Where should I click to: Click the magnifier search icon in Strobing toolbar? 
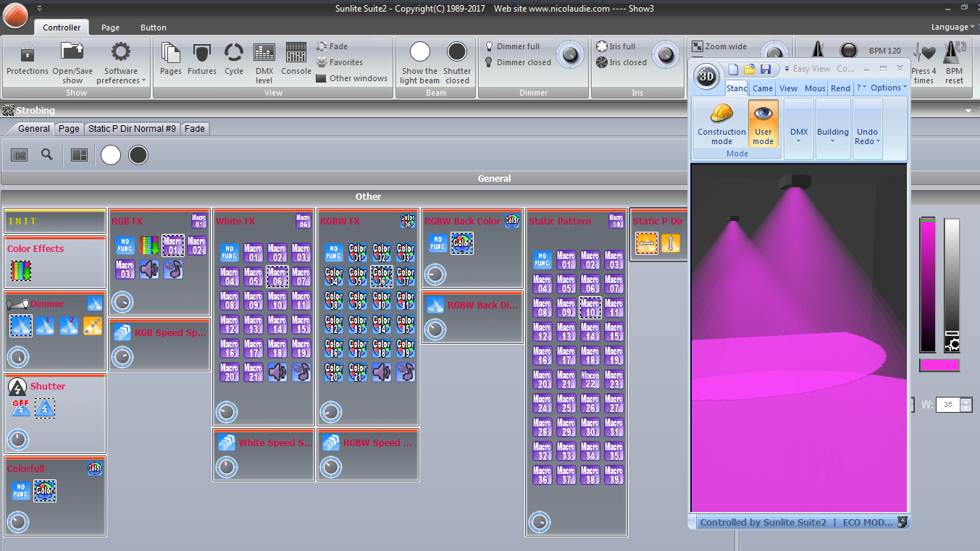coord(47,154)
